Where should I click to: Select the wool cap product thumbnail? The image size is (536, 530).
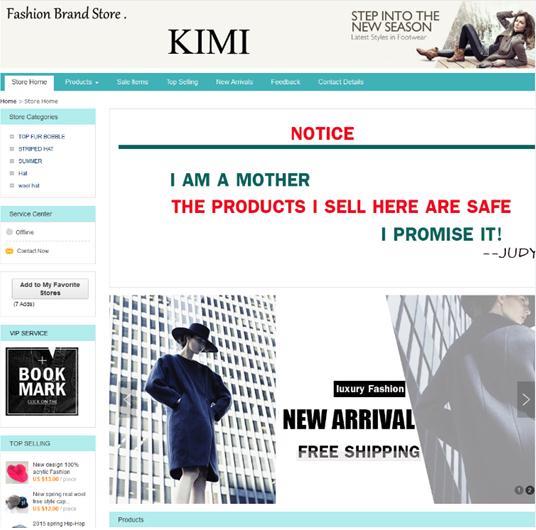(17, 502)
